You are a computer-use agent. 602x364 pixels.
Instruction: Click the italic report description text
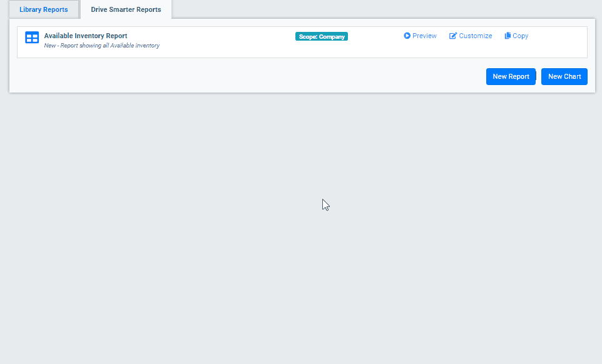[x=101, y=46]
